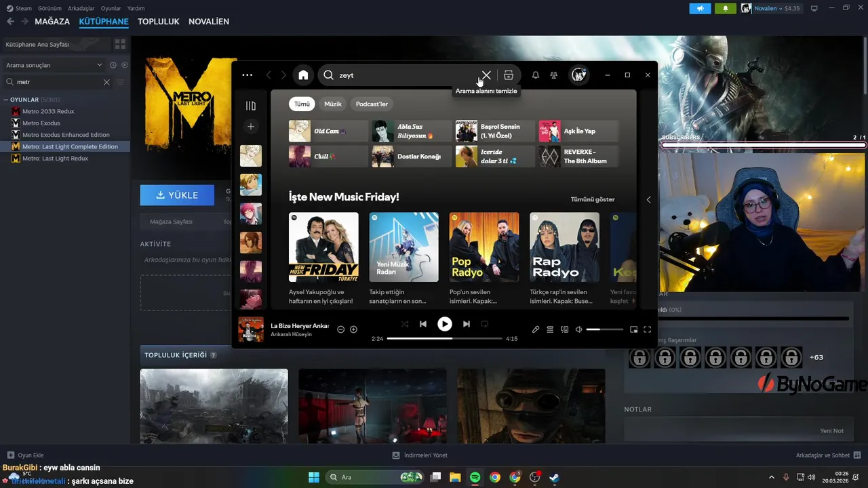Open the Spotify three-dot menu

(x=248, y=75)
